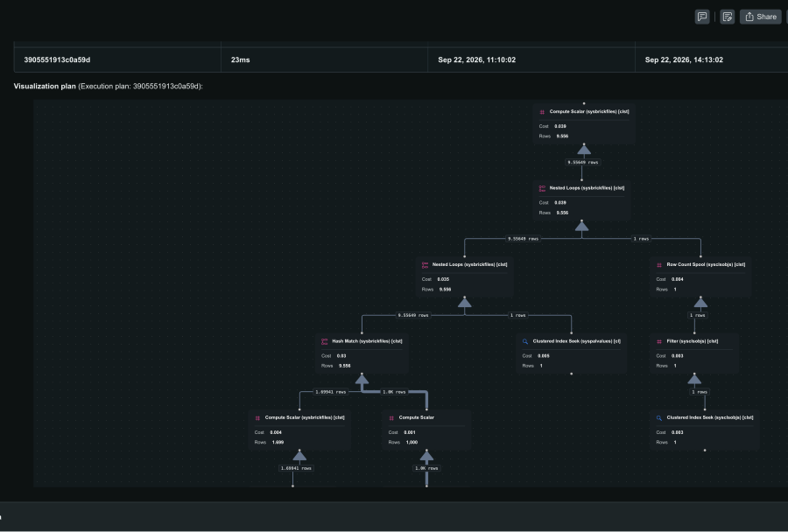Click rows value 9.556 on Hash Match

coord(345,366)
